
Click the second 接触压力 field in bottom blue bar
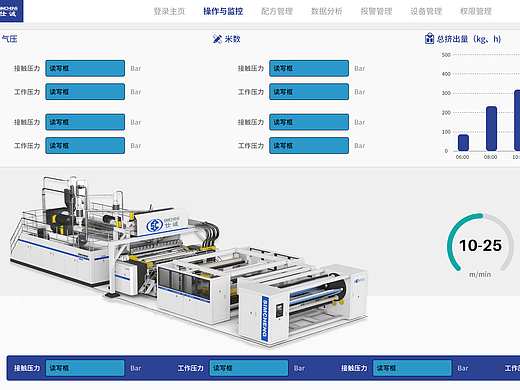click(412, 368)
